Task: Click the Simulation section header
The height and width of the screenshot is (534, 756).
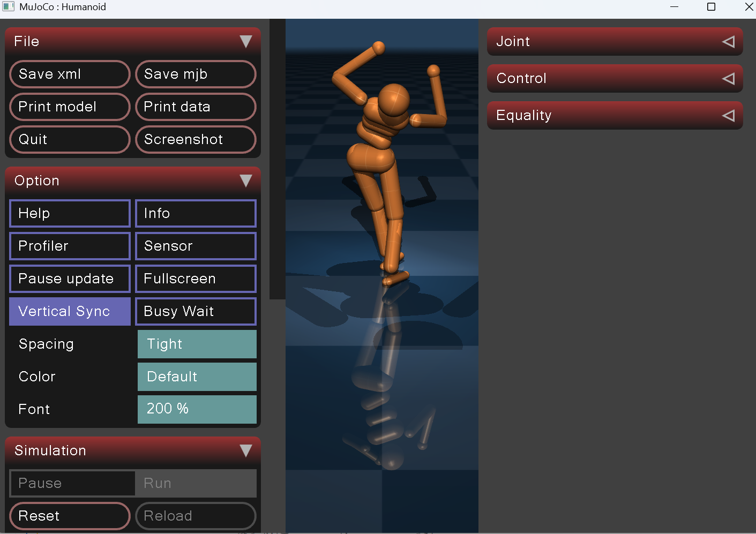Action: pyautogui.click(x=133, y=451)
